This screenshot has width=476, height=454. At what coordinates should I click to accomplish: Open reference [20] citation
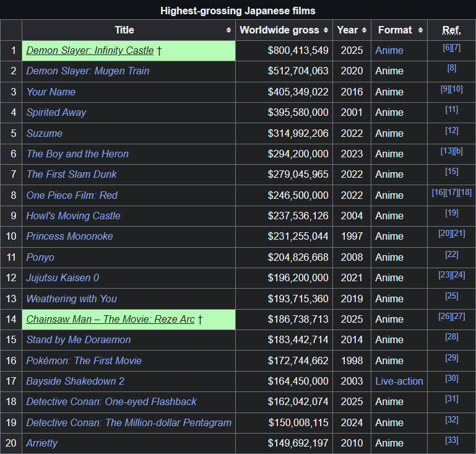coord(445,234)
